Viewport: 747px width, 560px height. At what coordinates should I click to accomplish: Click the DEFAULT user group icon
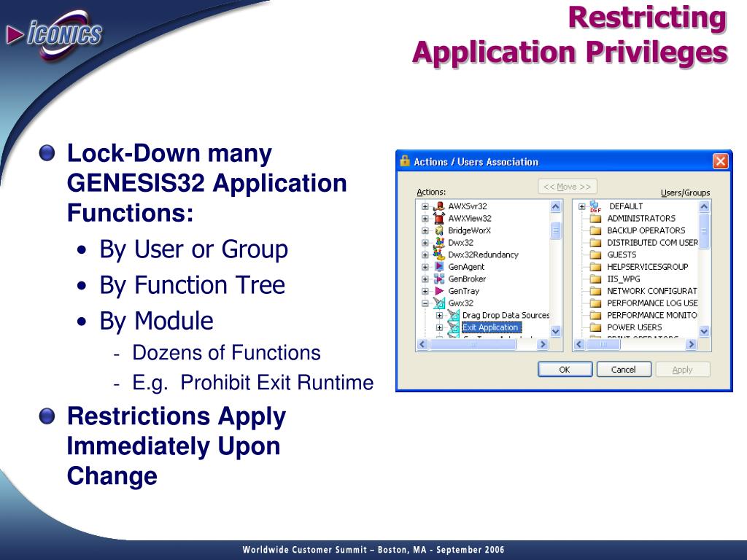[x=595, y=206]
